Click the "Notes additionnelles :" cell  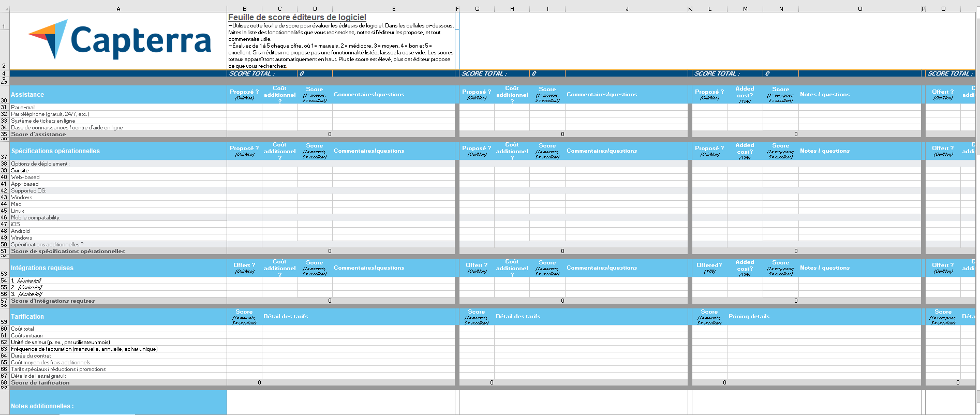click(x=118, y=403)
